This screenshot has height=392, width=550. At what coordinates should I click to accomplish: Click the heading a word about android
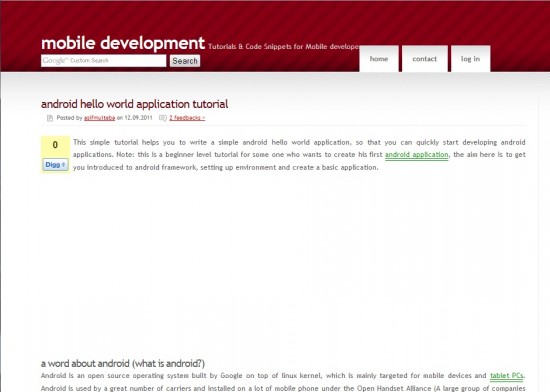123,363
